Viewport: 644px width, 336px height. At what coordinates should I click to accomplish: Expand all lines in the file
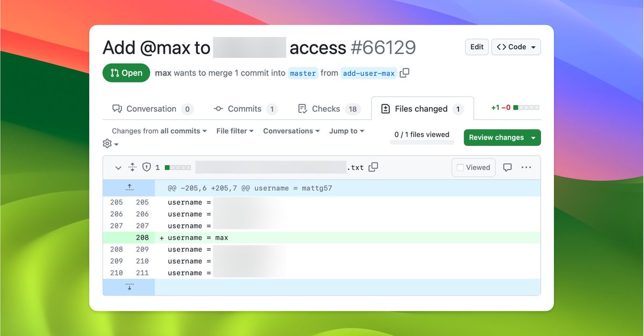pos(133,167)
